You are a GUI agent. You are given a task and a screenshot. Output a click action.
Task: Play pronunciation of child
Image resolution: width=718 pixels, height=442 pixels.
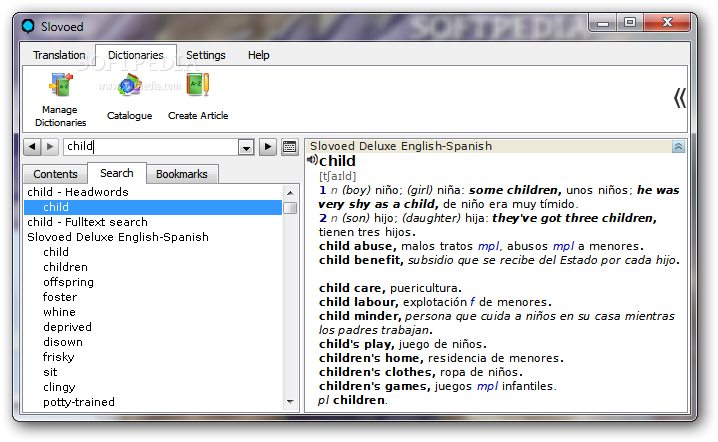click(x=312, y=159)
